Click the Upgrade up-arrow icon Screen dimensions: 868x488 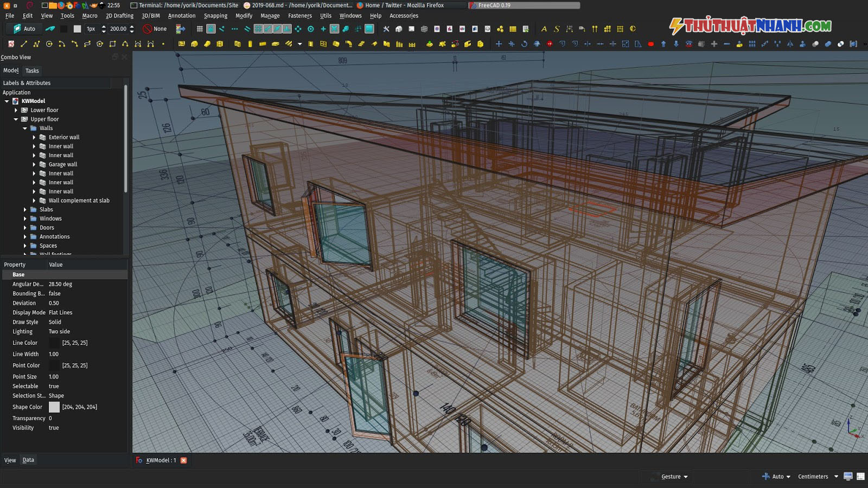coord(663,44)
